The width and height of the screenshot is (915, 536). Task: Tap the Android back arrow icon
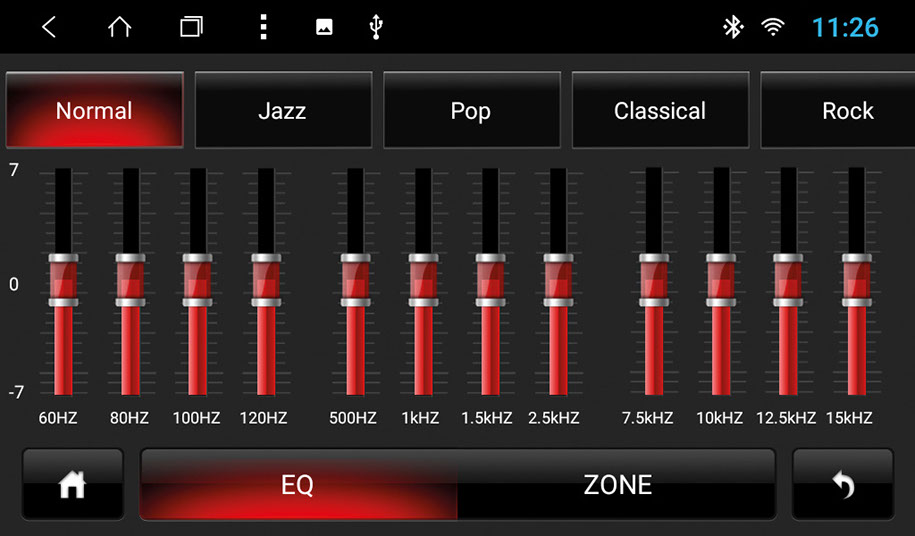(48, 27)
